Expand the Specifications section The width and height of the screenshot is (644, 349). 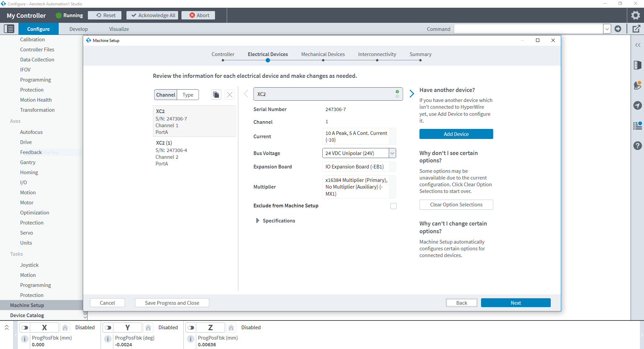point(258,221)
